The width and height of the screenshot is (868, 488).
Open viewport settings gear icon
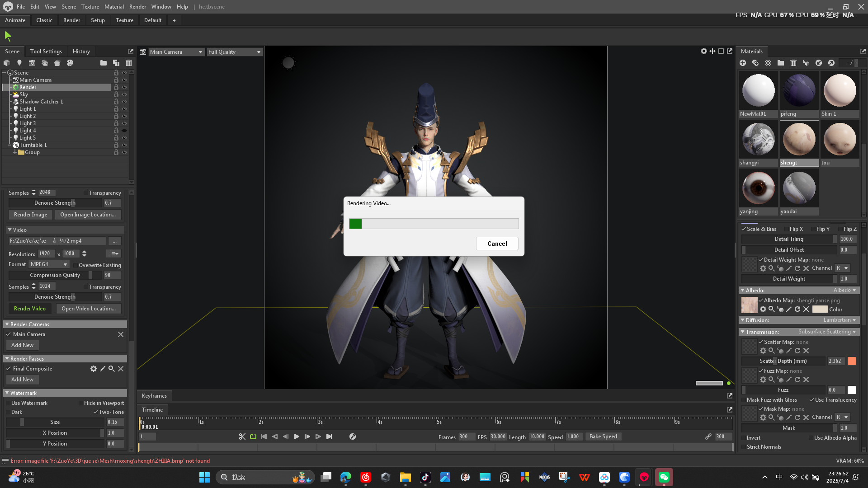tap(703, 51)
